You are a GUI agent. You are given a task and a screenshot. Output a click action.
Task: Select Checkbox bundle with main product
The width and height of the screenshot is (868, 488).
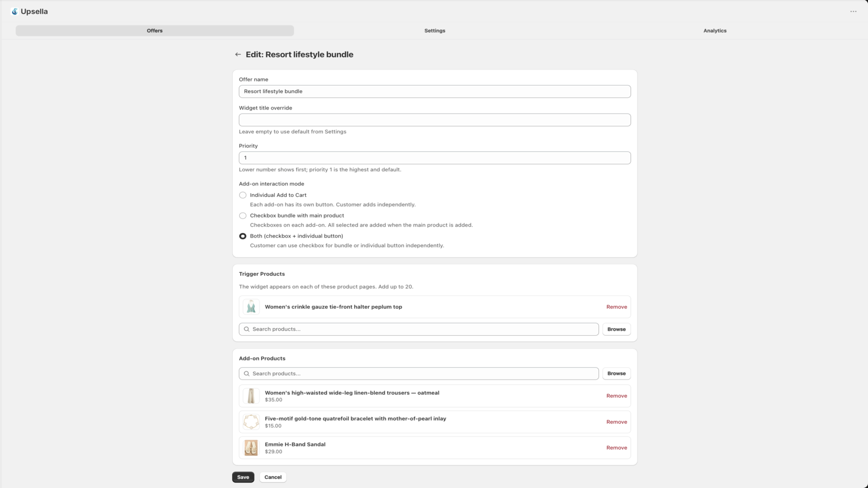click(242, 216)
